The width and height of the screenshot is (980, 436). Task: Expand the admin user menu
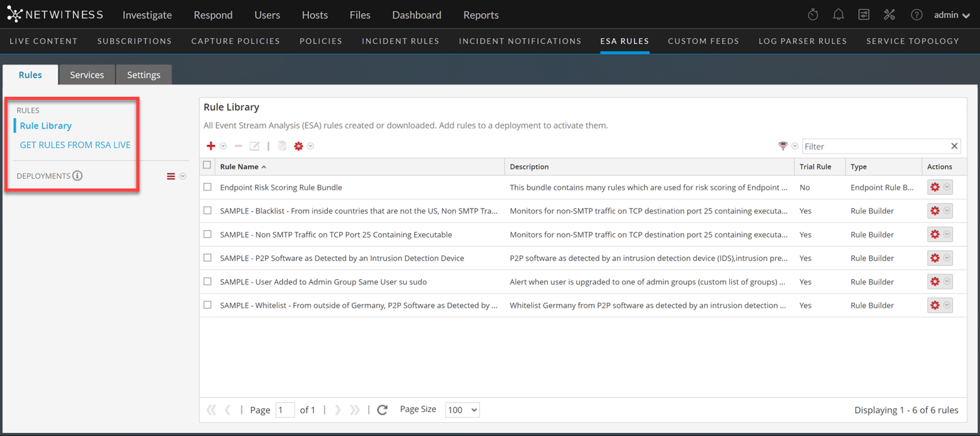coord(951,15)
